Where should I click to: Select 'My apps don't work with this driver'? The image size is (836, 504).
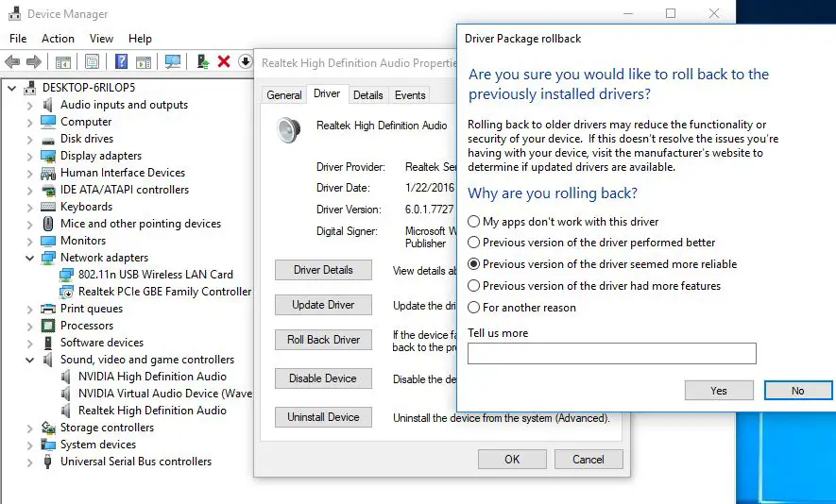pyautogui.click(x=562, y=221)
